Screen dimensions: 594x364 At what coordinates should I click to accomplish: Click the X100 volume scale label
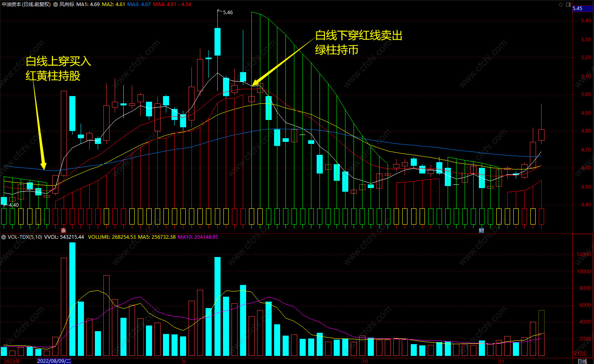(580, 354)
